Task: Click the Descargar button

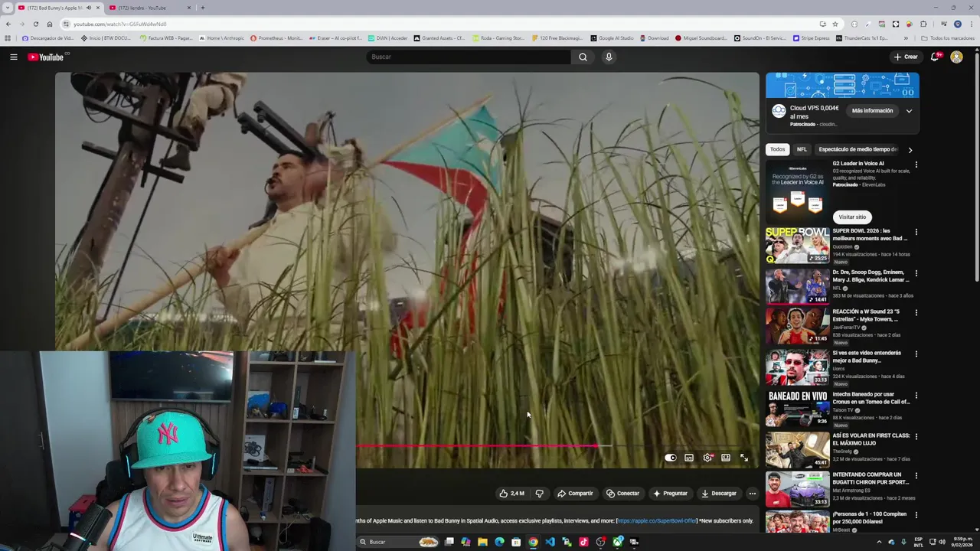Action: [x=718, y=494]
